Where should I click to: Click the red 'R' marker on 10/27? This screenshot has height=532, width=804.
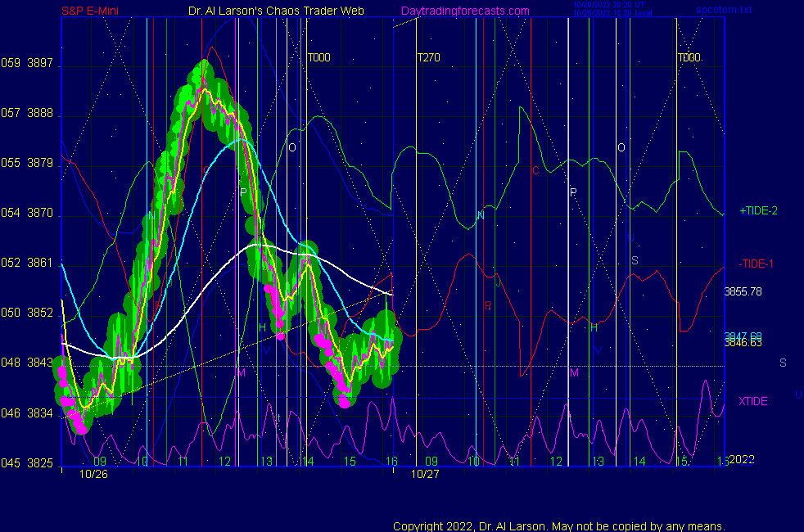coord(488,305)
